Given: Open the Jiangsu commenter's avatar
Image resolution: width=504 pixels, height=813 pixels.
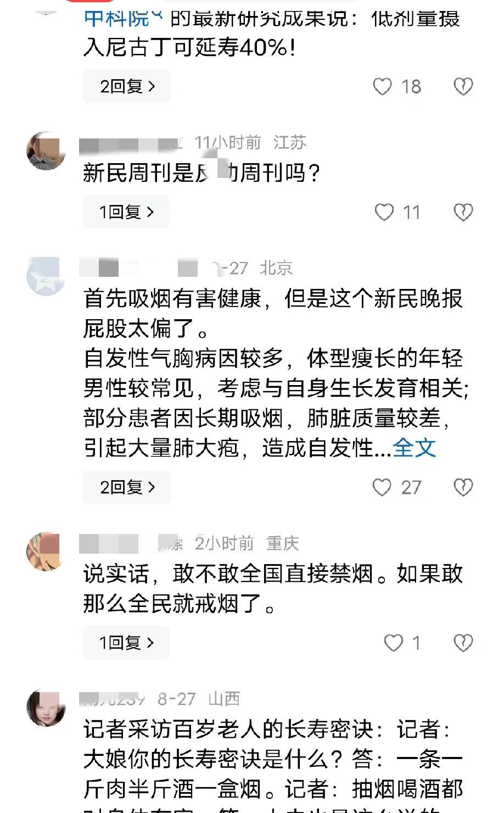Looking at the screenshot, I should 46,151.
